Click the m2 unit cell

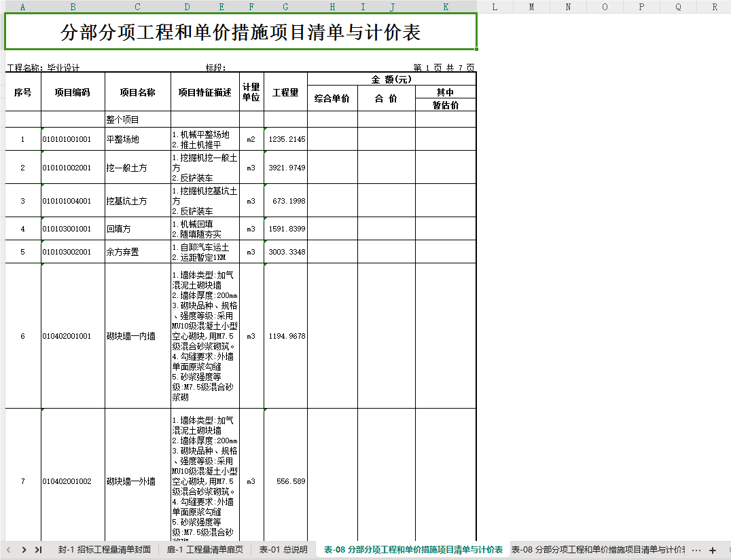click(251, 139)
